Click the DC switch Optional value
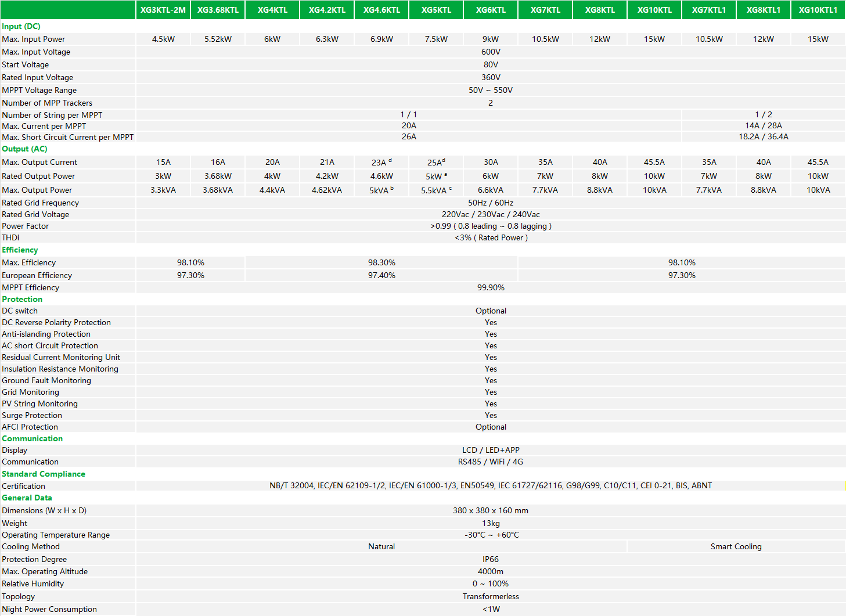Image resolution: width=846 pixels, height=616 pixels. [x=491, y=311]
